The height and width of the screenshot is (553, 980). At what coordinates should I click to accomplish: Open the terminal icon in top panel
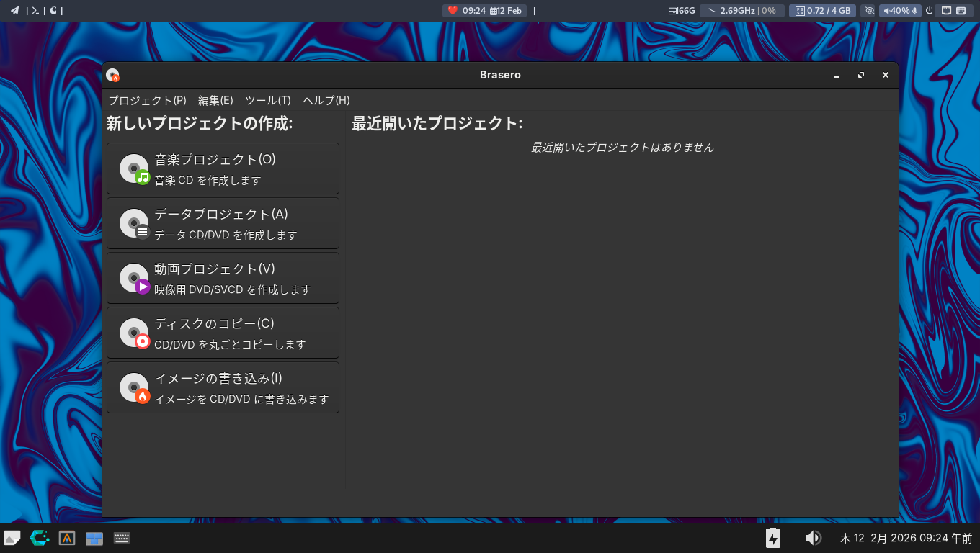tap(35, 11)
